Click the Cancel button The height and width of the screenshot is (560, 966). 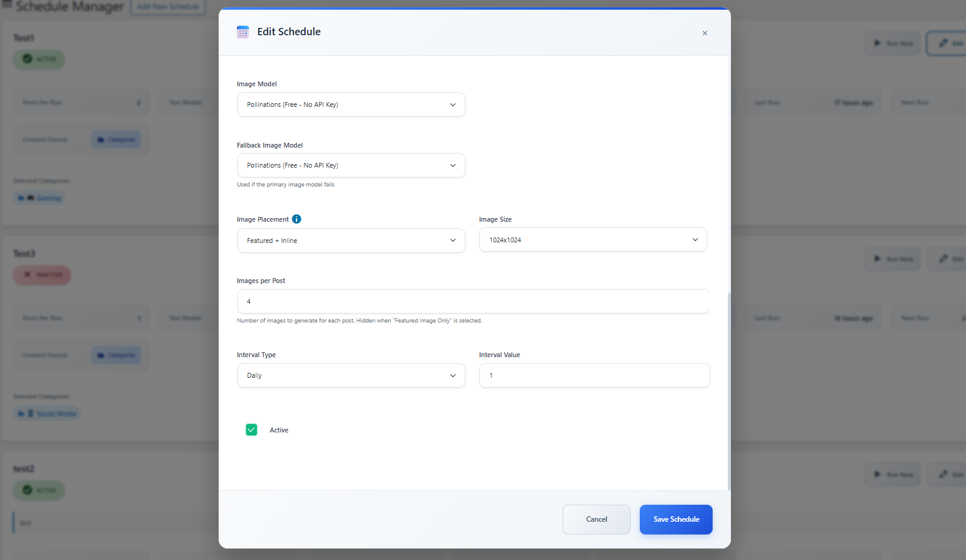click(596, 519)
